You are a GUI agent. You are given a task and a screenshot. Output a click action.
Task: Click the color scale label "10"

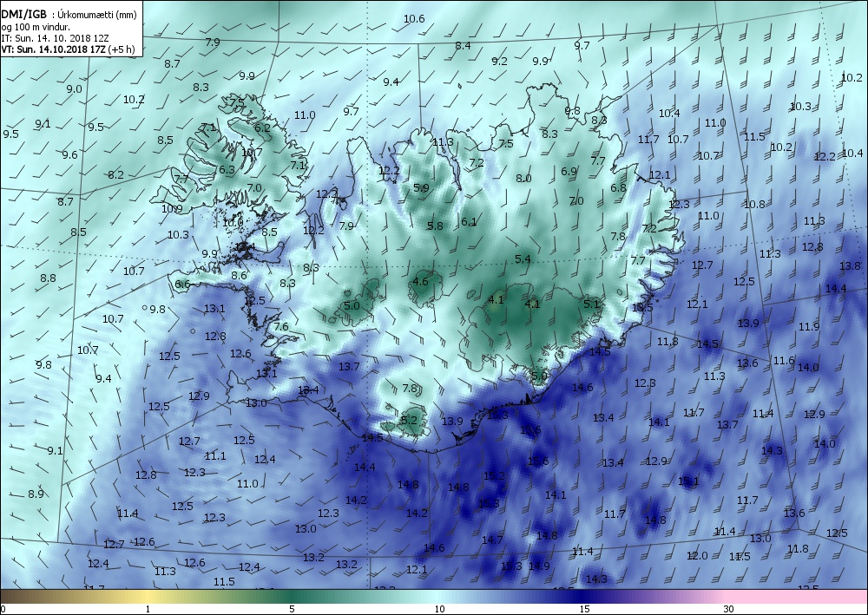pos(439,609)
